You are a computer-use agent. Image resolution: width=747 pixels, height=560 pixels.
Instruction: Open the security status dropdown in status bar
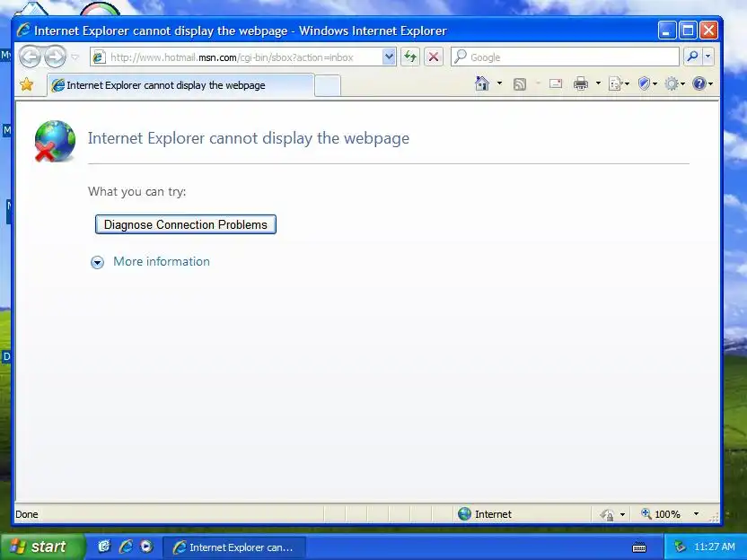click(x=622, y=514)
